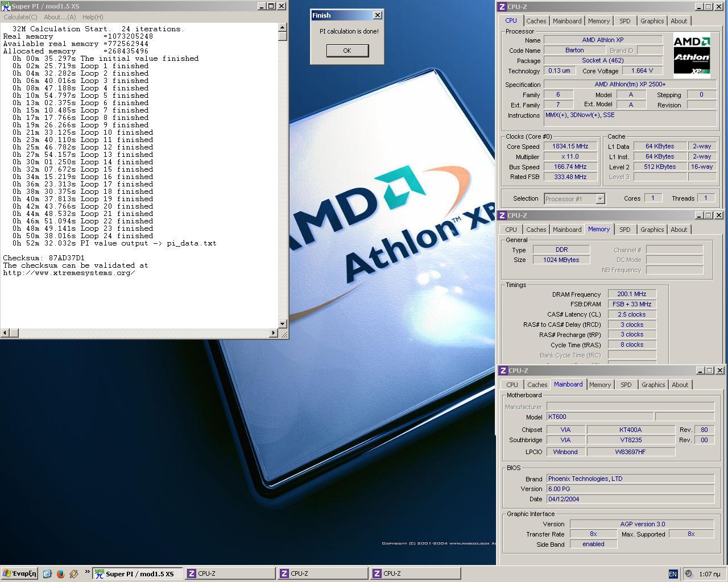Screen dimensions: 728x582
Task: Select CPU tab in Mainboard CPU-Z window
Action: [512, 385]
